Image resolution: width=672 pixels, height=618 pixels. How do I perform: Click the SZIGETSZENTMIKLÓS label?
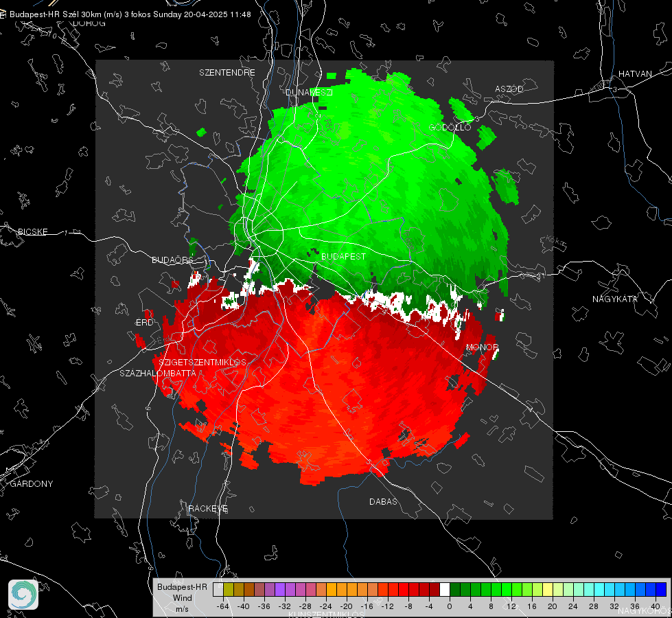click(202, 363)
